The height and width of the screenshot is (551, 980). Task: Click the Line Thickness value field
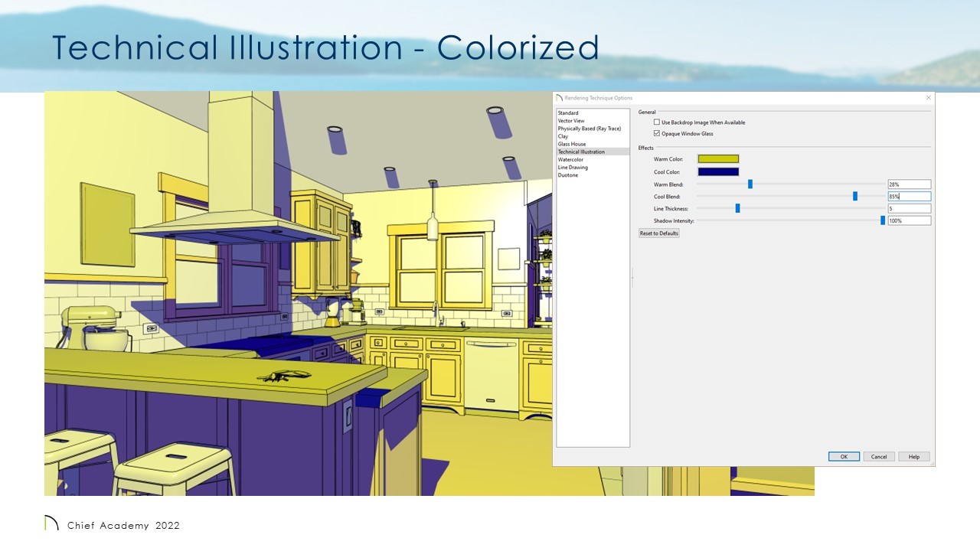909,209
